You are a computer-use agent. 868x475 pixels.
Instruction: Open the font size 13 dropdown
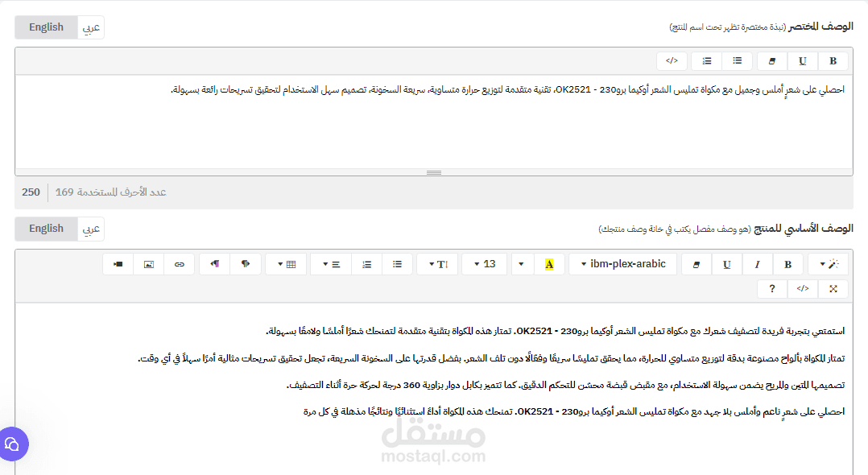(x=485, y=264)
